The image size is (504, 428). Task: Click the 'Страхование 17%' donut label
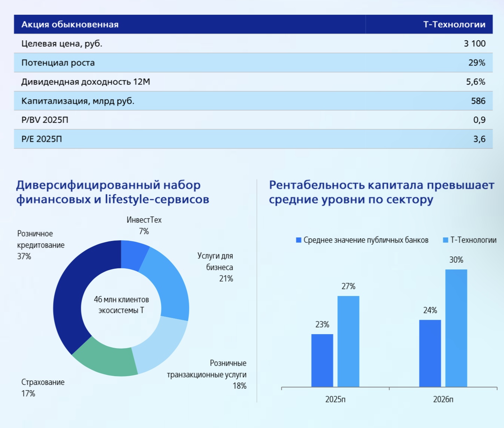(43, 388)
